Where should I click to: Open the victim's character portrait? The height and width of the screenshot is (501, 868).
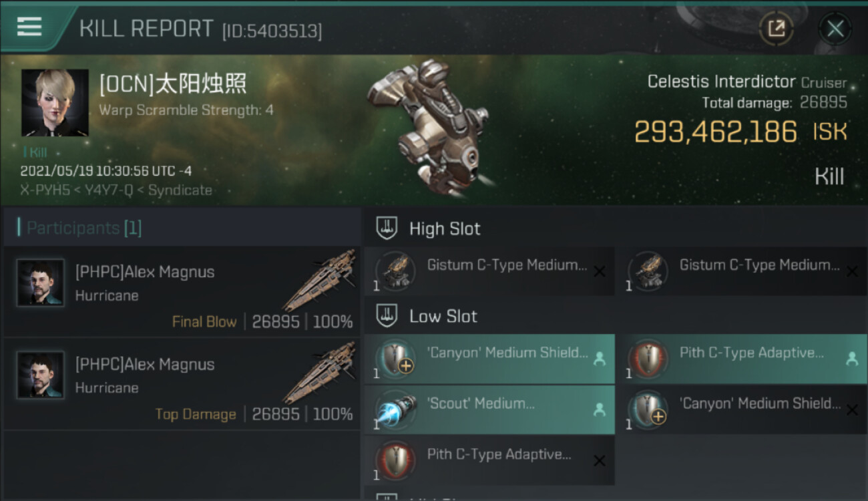click(55, 102)
